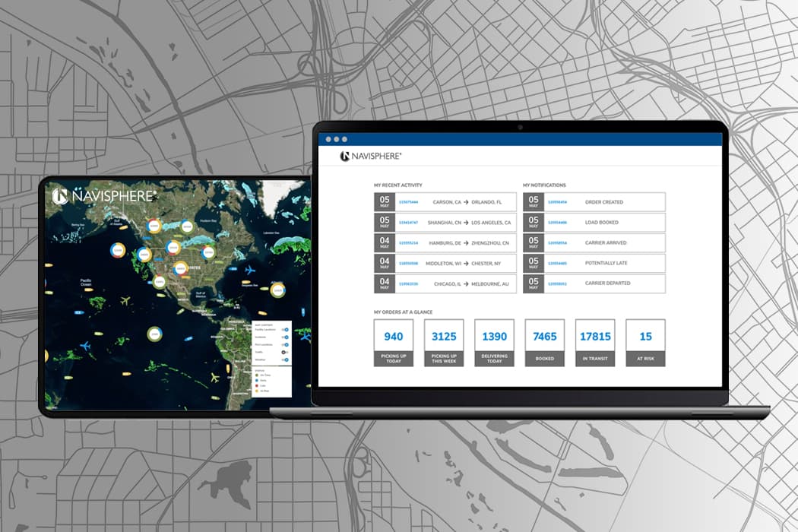
Task: Toggle the Facility Locations map layer
Action: (x=285, y=331)
